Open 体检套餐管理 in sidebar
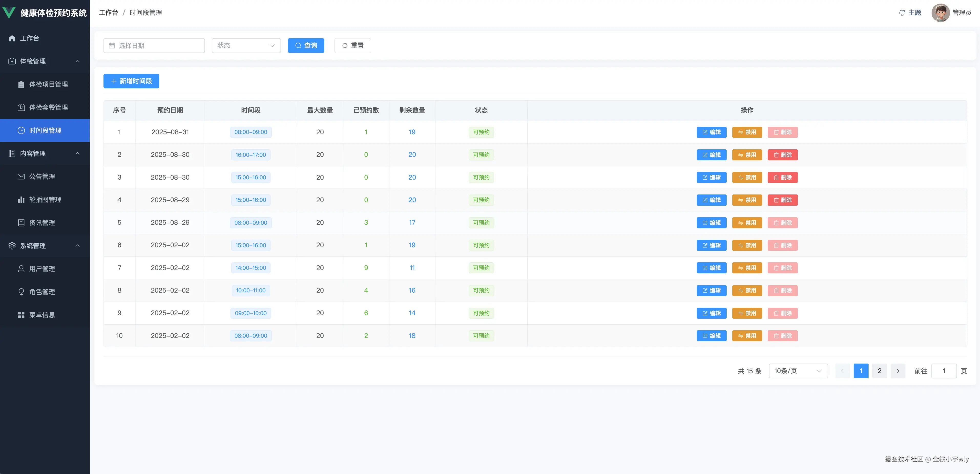Screen dimensions: 980x474 pyautogui.click(x=48, y=107)
